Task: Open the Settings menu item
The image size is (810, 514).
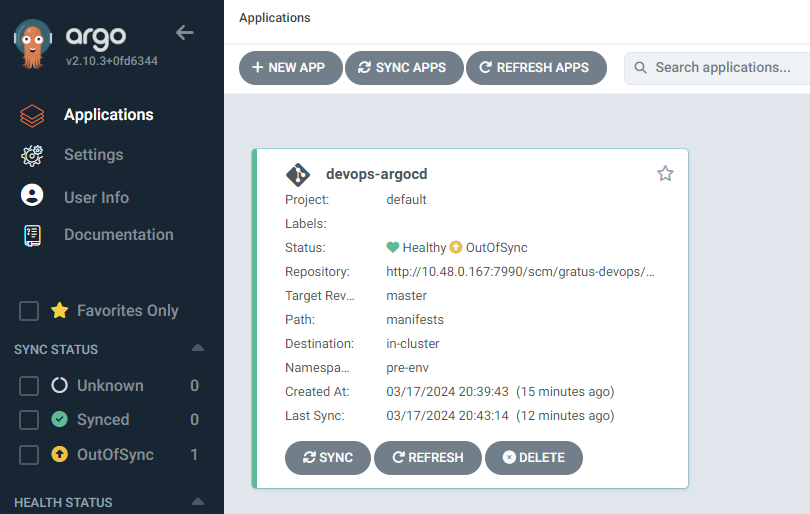Action: [93, 155]
